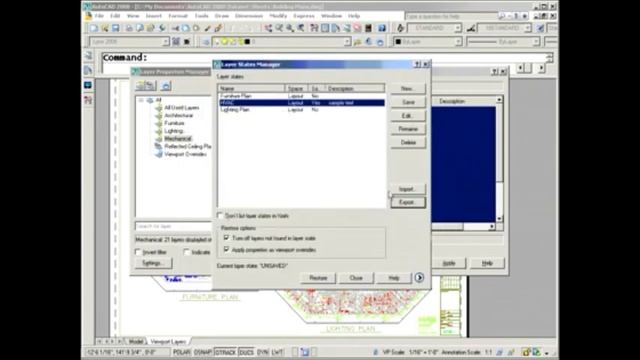The image size is (640, 360).
Task: Select the Lighting Plan layer state row
Action: point(302,110)
